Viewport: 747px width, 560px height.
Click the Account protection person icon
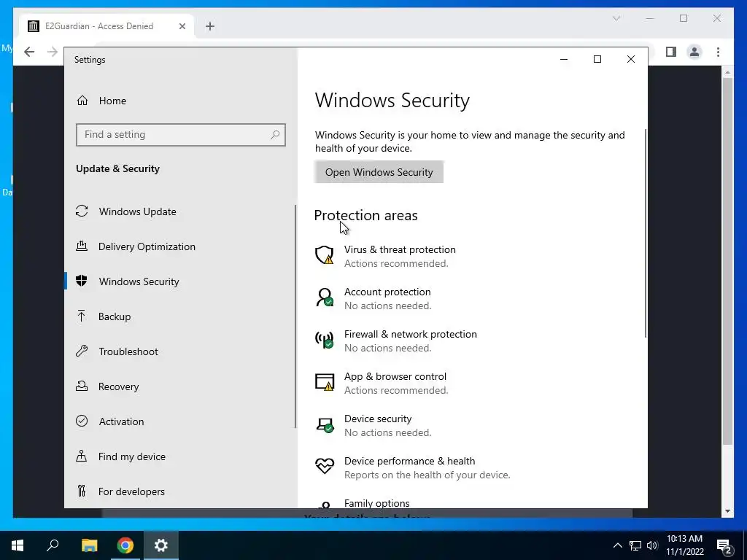pyautogui.click(x=325, y=297)
